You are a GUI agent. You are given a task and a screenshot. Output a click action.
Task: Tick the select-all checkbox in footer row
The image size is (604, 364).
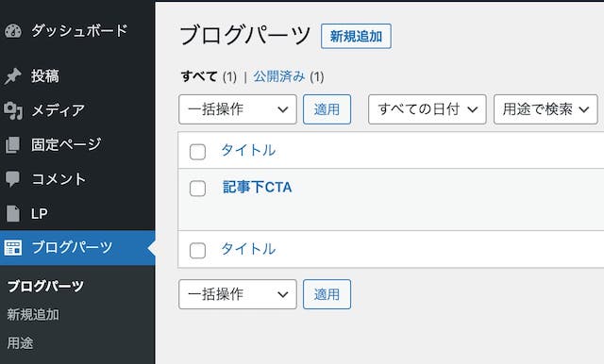(x=197, y=251)
